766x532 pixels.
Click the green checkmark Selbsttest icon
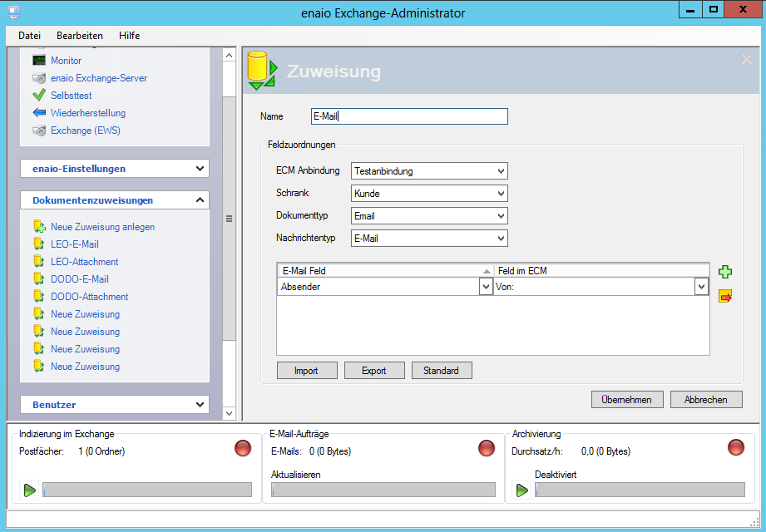click(x=39, y=96)
